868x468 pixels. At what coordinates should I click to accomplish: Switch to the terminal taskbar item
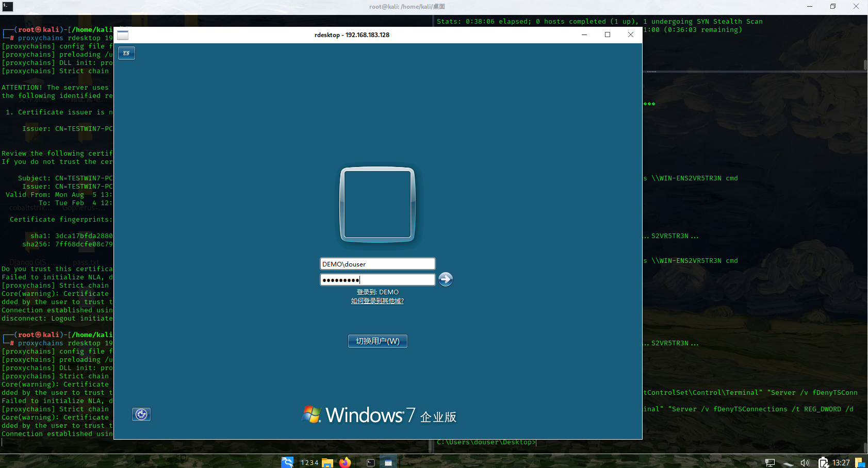(x=370, y=462)
